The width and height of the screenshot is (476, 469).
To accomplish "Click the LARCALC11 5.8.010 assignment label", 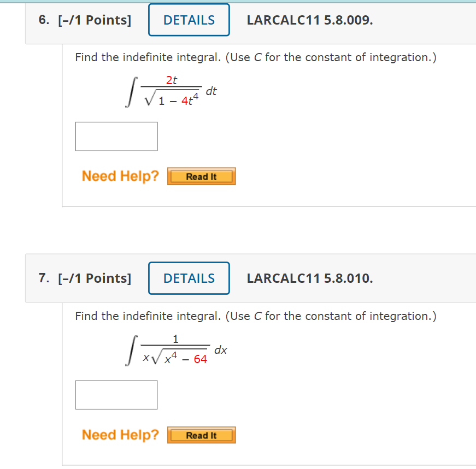I will pos(310,278).
